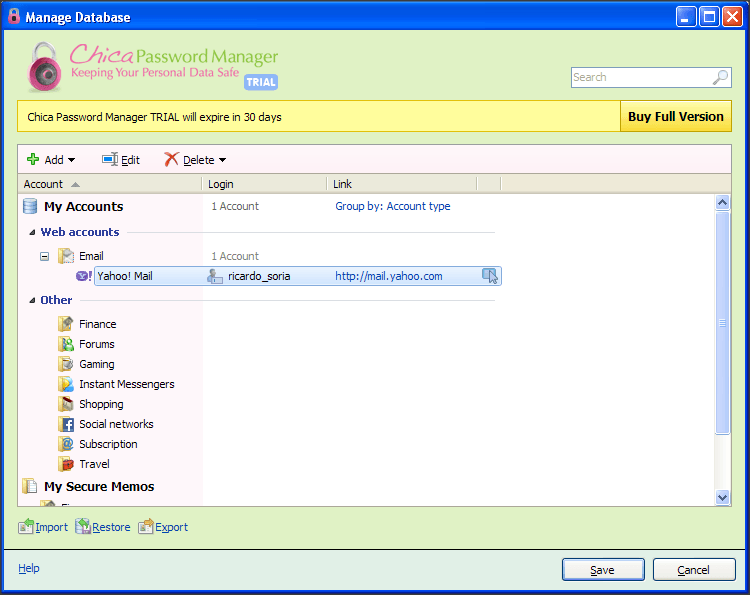Image resolution: width=750 pixels, height=595 pixels.
Task: Click the scrollbar down arrow
Action: (x=722, y=497)
